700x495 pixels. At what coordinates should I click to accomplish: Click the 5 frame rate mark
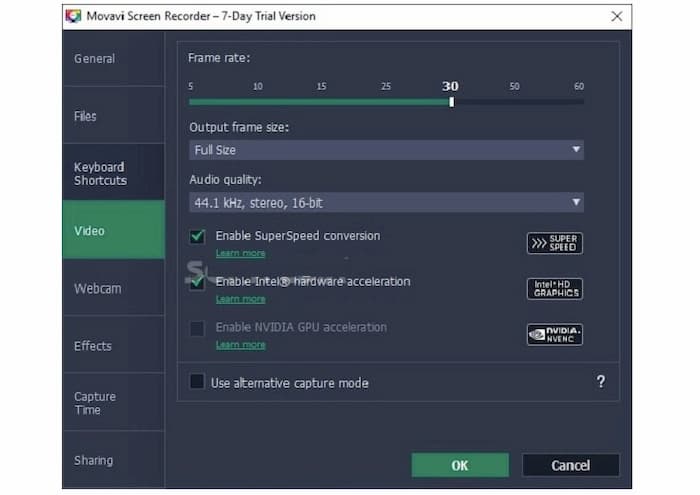[x=191, y=86]
